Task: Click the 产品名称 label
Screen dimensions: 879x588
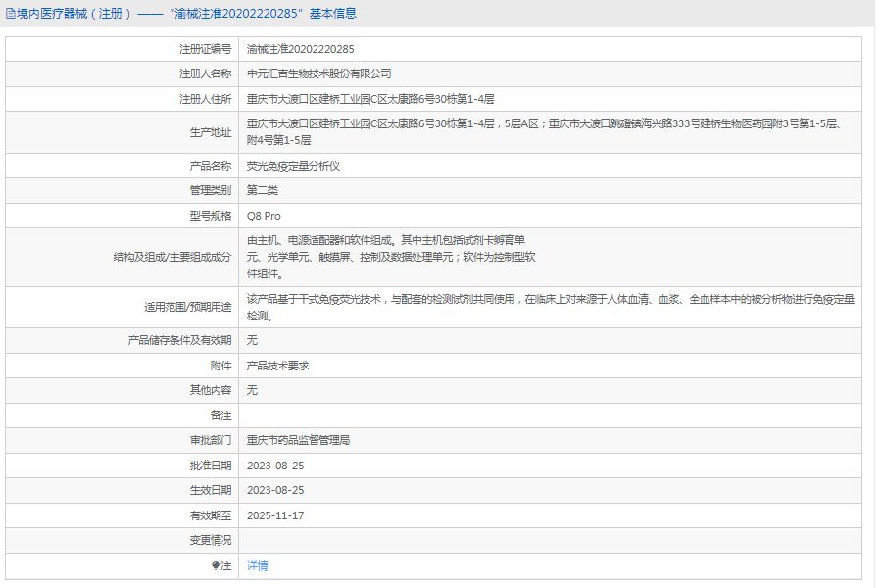Action: click(211, 166)
